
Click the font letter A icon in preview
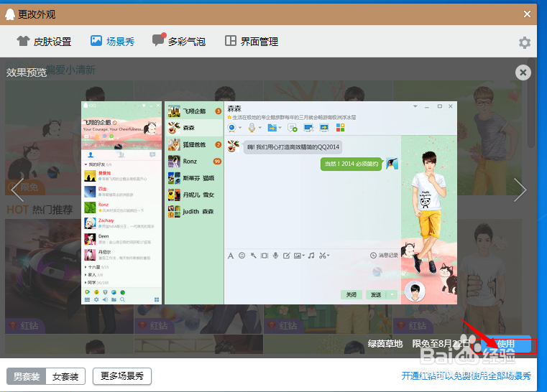tap(231, 256)
